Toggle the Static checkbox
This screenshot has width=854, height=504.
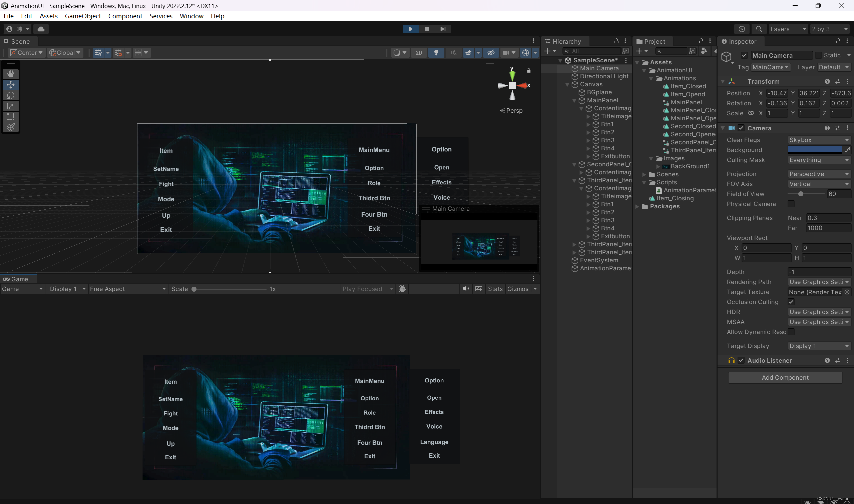point(819,55)
